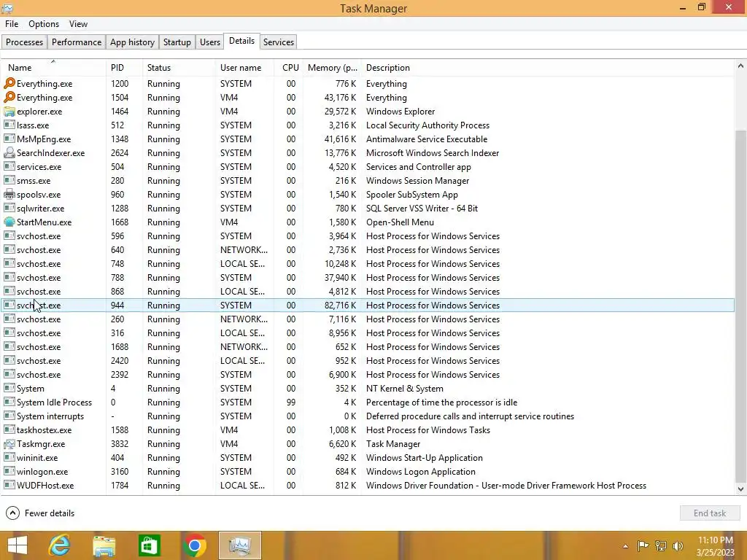Click the Everything.exe icon with PID 1504
Screen dimensions: 747x560
click(x=9, y=97)
